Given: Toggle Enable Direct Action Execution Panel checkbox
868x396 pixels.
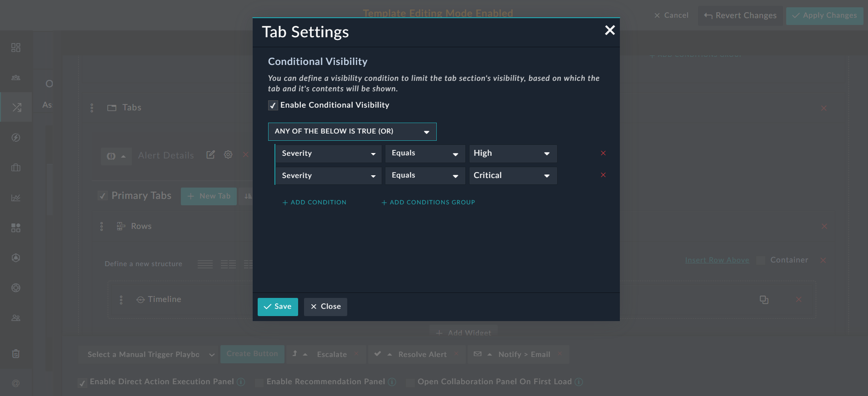Looking at the screenshot, I should 82,383.
